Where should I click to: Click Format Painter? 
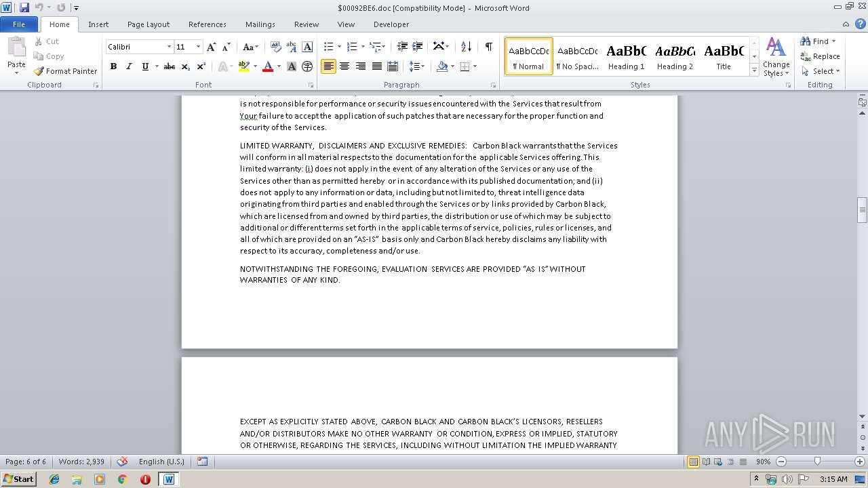(66, 71)
